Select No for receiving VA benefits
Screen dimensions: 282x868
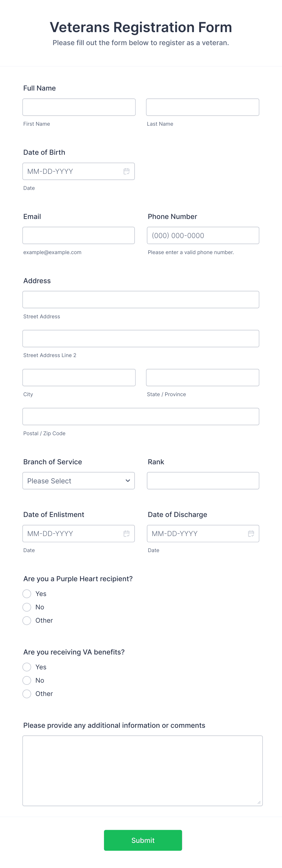27,680
